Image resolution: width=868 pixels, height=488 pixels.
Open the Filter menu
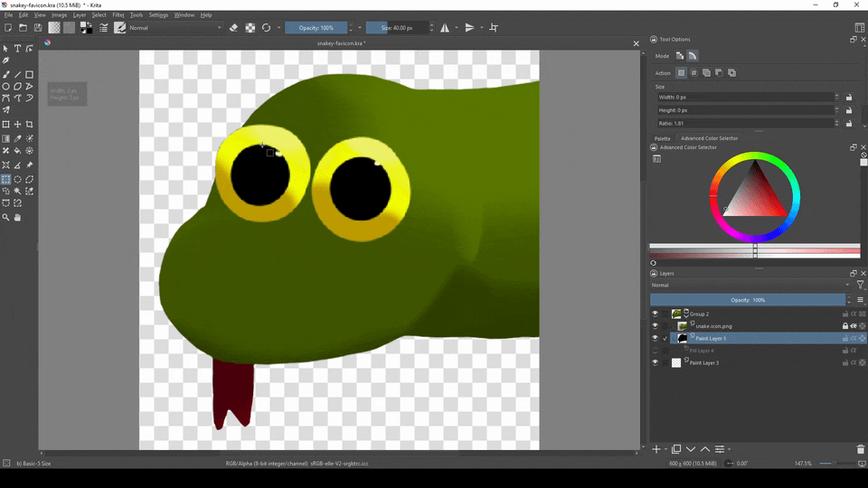point(118,15)
